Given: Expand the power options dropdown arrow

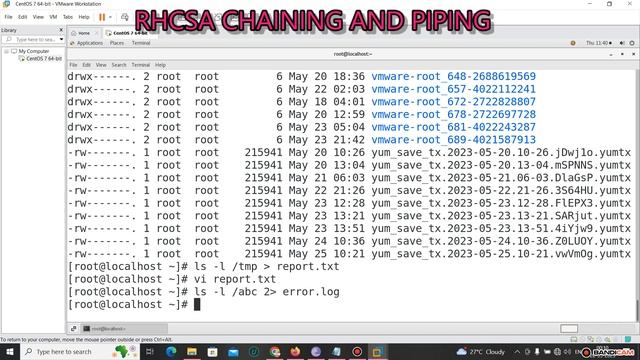Looking at the screenshot, I should 110,17.
